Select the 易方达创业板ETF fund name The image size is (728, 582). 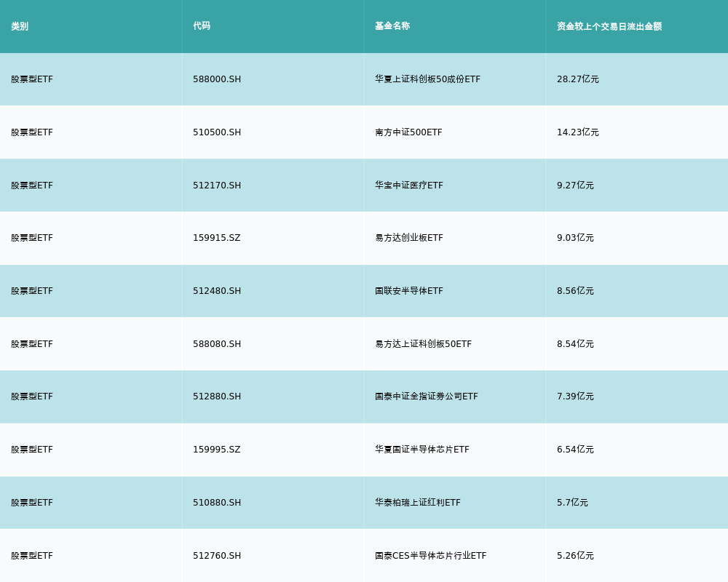(408, 238)
